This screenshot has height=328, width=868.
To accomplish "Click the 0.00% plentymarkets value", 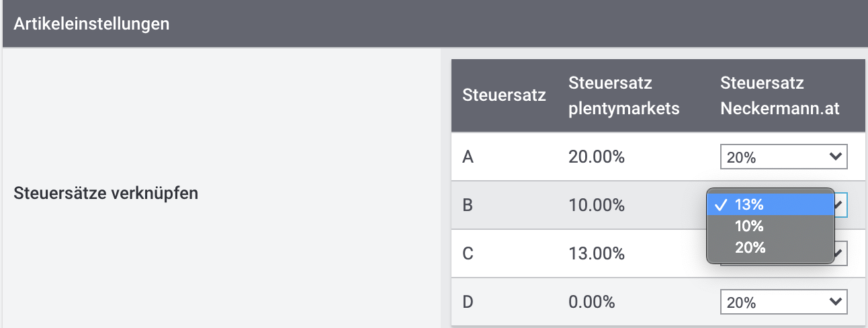I will (592, 302).
